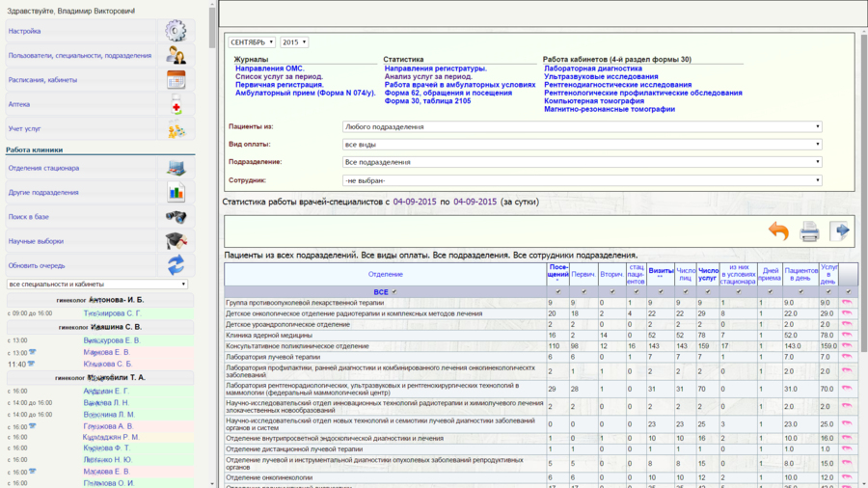Screen dimensions: 868x488
Task: Click pink icon in Консультативное поликлиническое отделение row
Action: (847, 346)
